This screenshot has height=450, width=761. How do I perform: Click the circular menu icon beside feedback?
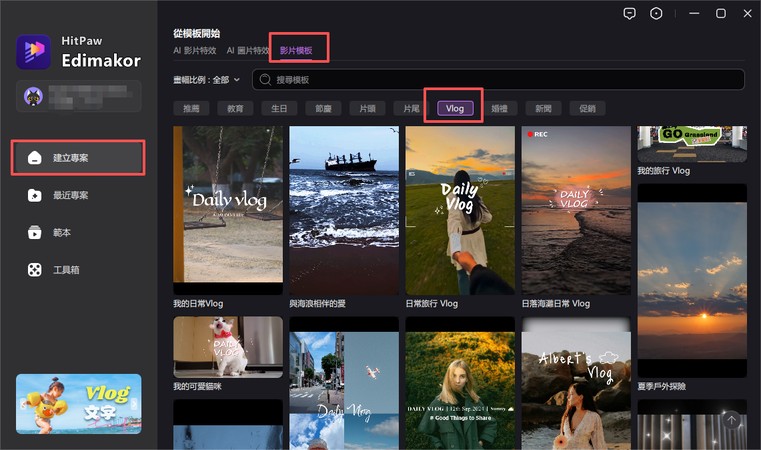point(656,14)
